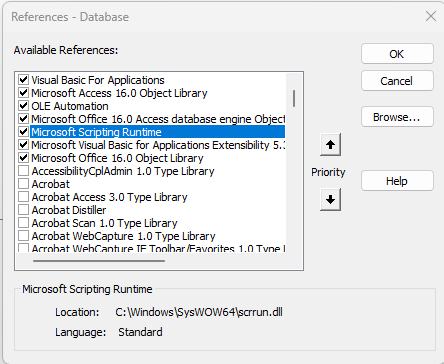Uncheck VBA Extensibility 5.3 reference

23,145
